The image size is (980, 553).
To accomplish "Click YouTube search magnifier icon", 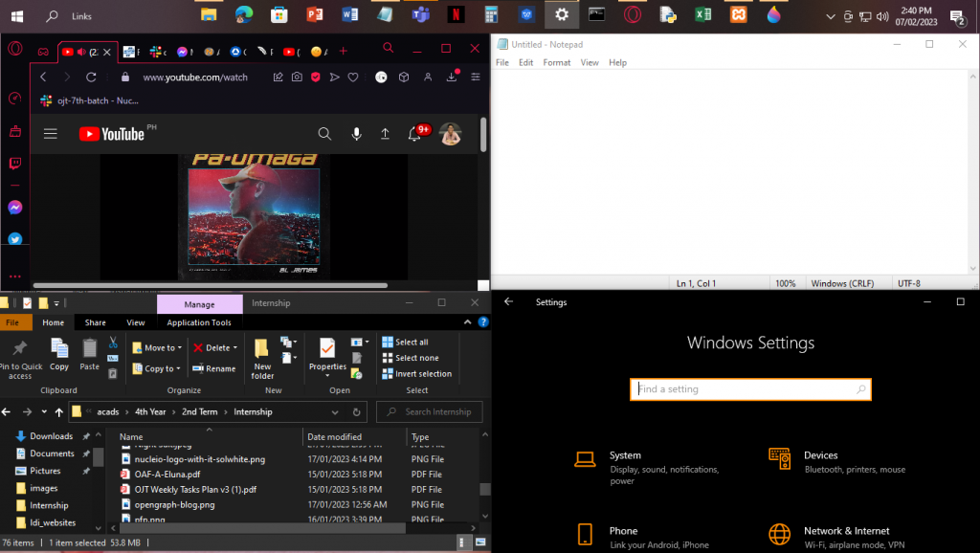I will pyautogui.click(x=324, y=134).
